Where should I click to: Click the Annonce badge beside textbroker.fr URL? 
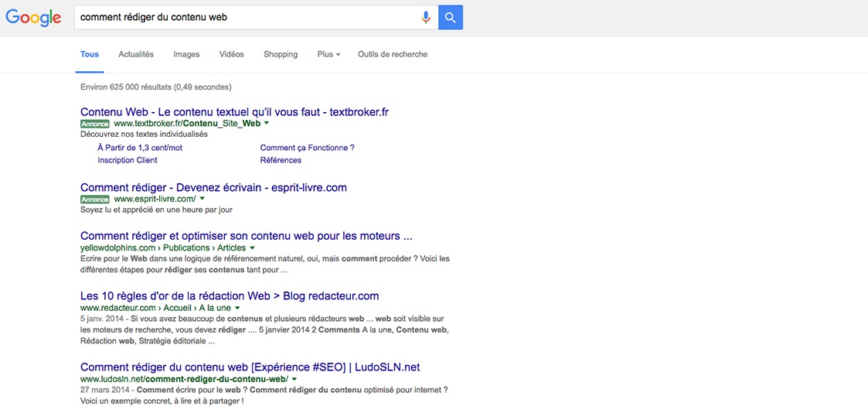pos(94,124)
